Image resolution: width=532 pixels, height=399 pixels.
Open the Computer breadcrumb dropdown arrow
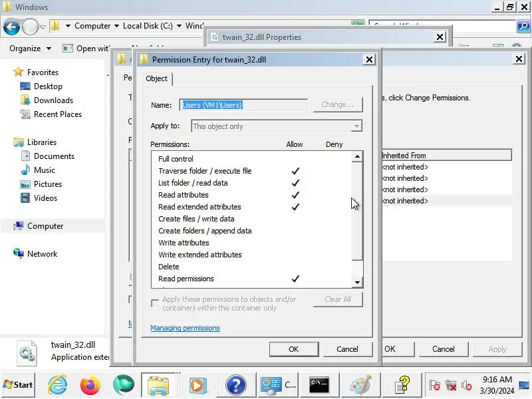click(x=117, y=26)
